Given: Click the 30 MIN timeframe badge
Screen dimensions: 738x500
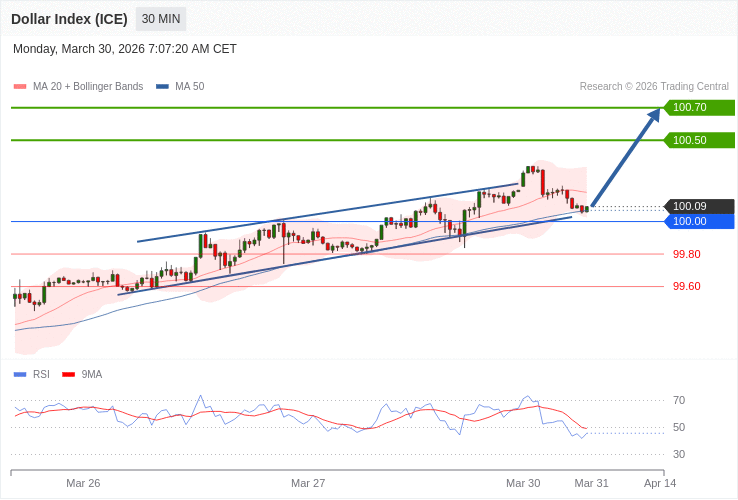Looking at the screenshot, I should click(161, 19).
